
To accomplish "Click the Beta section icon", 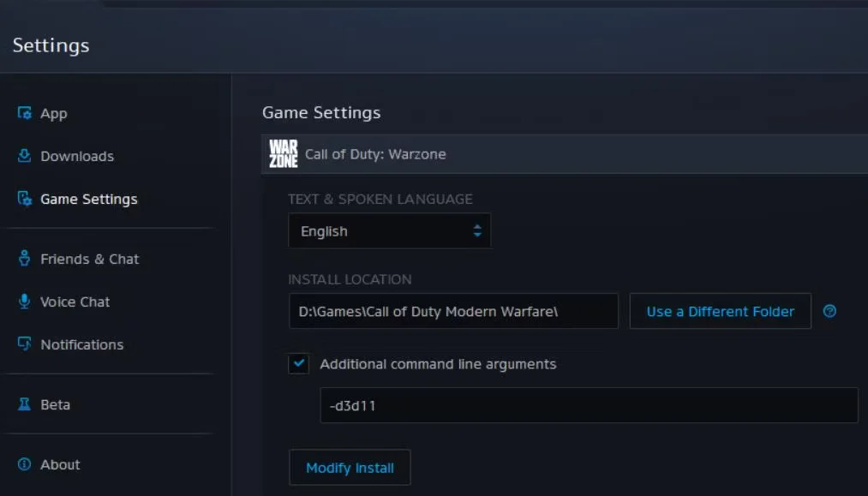I will [x=24, y=404].
